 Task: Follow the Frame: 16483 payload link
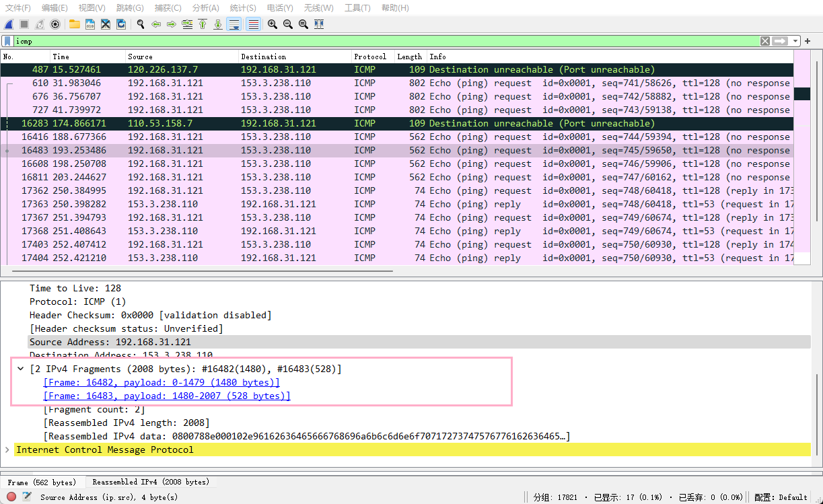click(x=167, y=396)
